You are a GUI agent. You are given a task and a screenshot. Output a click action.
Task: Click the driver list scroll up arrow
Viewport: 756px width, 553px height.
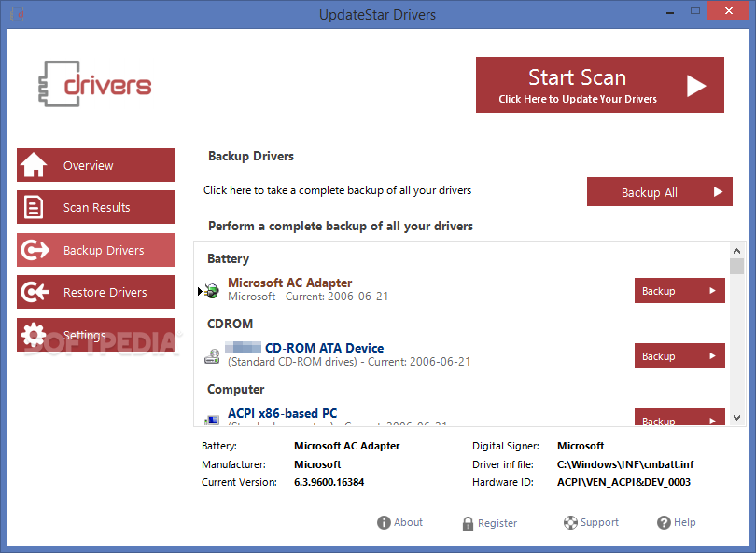click(x=736, y=251)
